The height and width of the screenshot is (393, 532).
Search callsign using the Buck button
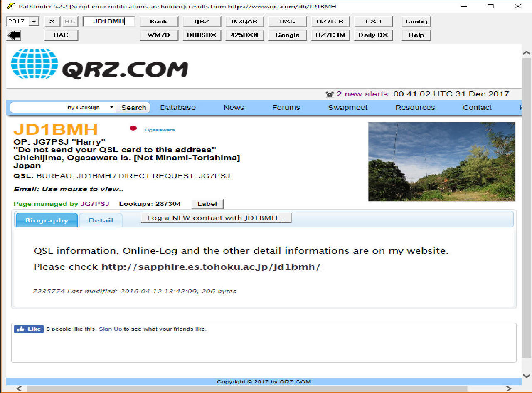click(x=159, y=22)
